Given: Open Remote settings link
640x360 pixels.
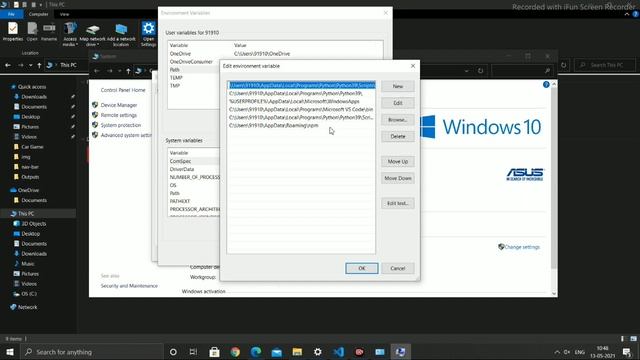Looking at the screenshot, I should point(119,115).
